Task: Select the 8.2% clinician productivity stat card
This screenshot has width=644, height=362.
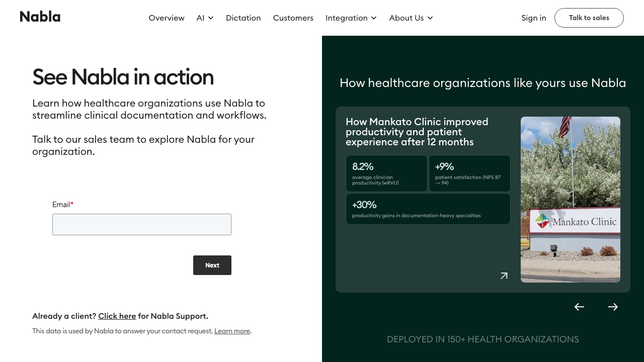Action: tap(386, 173)
